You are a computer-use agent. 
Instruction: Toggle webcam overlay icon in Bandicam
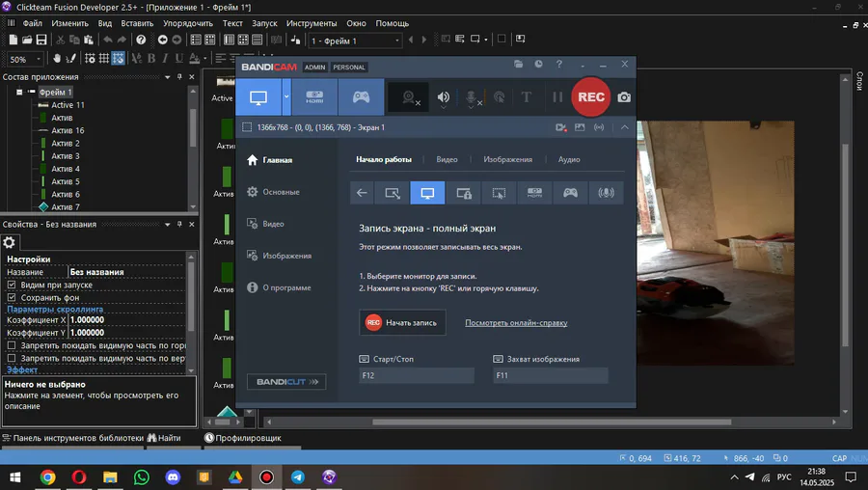point(409,97)
